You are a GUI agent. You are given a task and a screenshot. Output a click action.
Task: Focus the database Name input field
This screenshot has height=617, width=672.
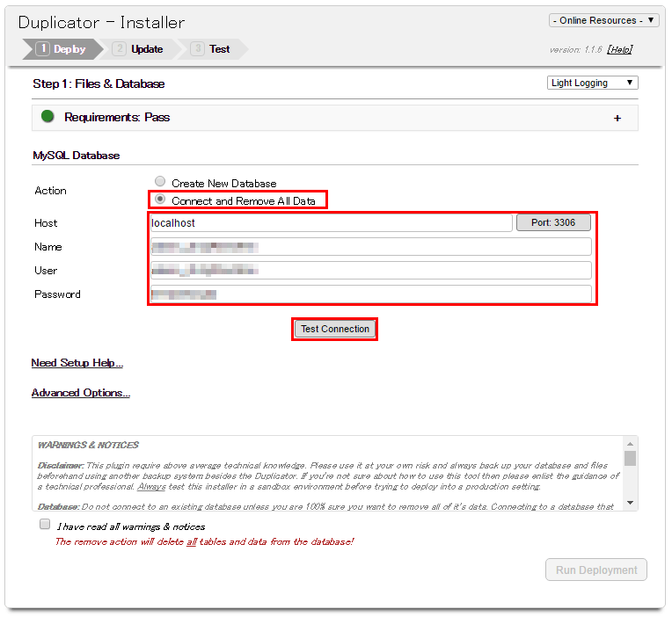pyautogui.click(x=370, y=247)
